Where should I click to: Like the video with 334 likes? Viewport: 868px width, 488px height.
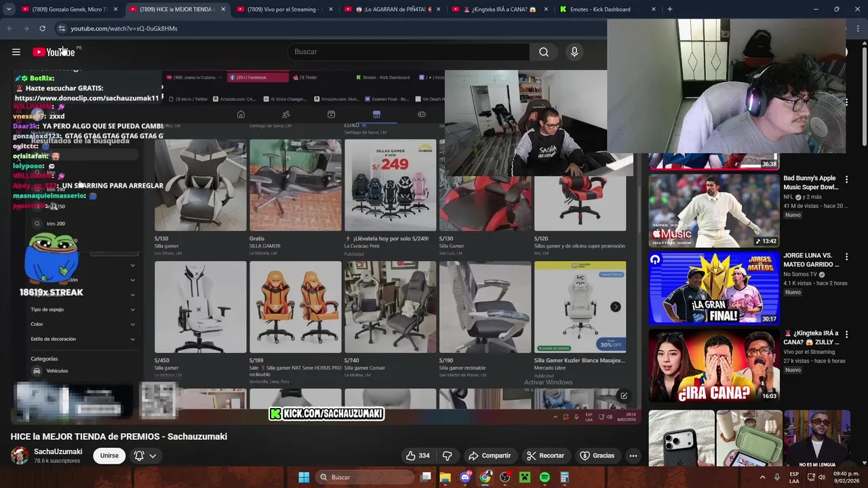(x=417, y=455)
